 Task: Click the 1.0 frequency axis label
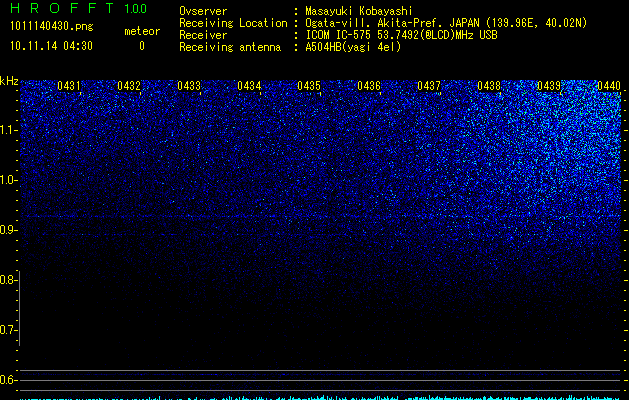pyautogui.click(x=9, y=180)
